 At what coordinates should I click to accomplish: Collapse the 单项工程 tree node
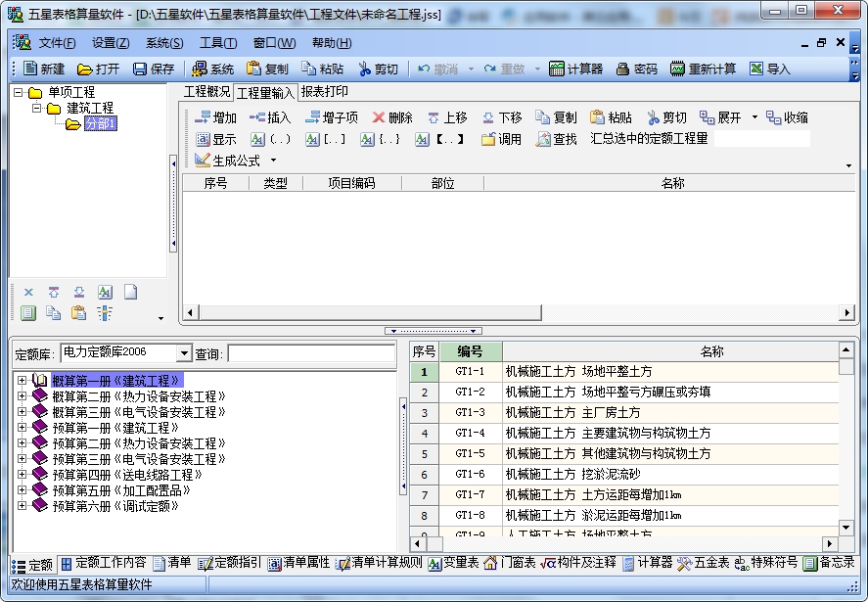point(19,92)
